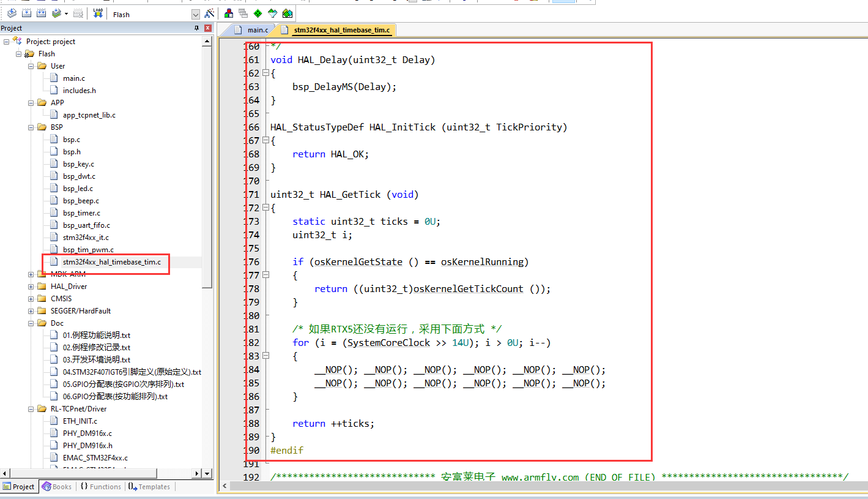868x499 pixels.
Task: Collapse the User group folder
Action: (31, 66)
